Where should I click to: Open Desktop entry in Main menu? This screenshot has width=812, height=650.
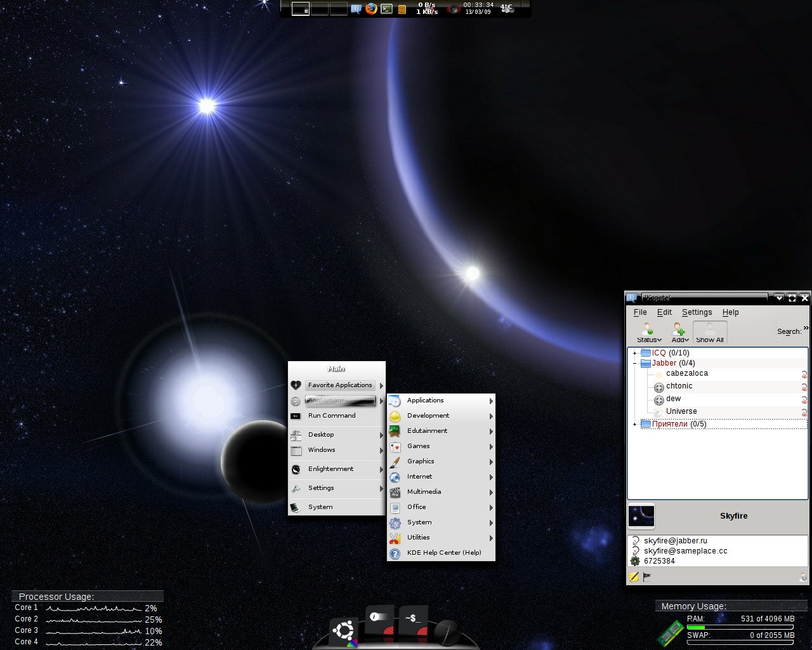(337, 435)
